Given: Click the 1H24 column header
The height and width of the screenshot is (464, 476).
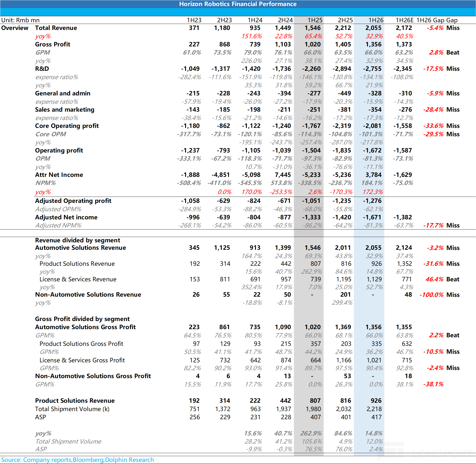Looking at the screenshot, I should point(255,20).
